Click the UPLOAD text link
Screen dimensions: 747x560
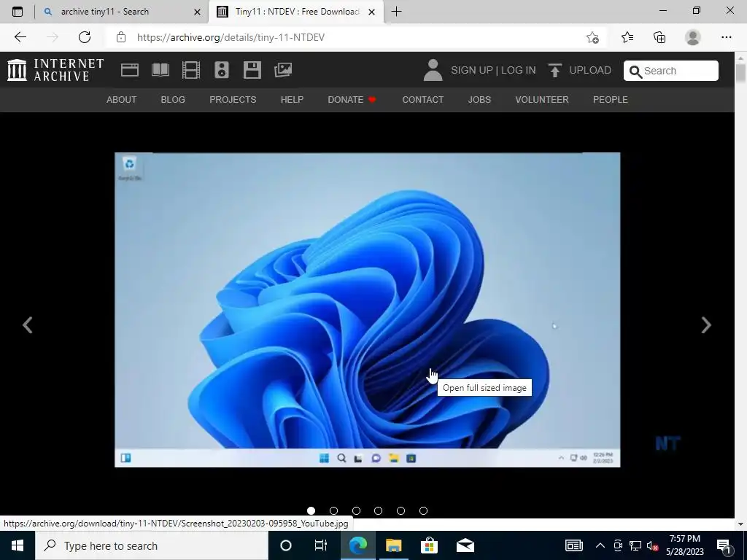tap(590, 71)
